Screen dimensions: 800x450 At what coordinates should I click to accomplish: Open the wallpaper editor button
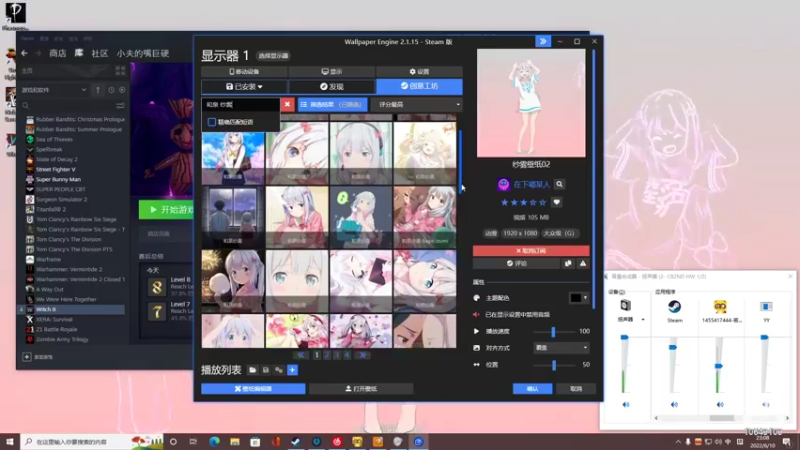[x=253, y=389]
